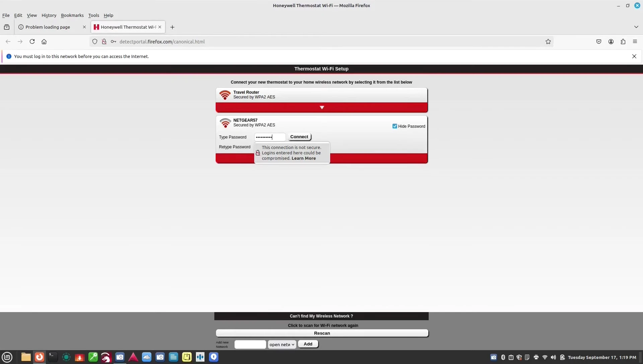Open the View menu

click(32, 15)
